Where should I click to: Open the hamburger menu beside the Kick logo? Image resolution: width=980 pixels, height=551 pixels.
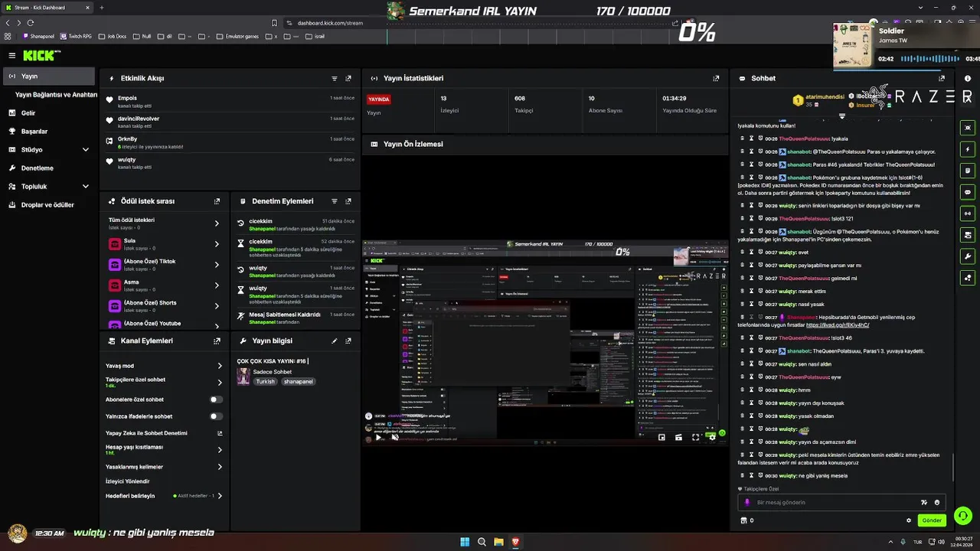12,55
